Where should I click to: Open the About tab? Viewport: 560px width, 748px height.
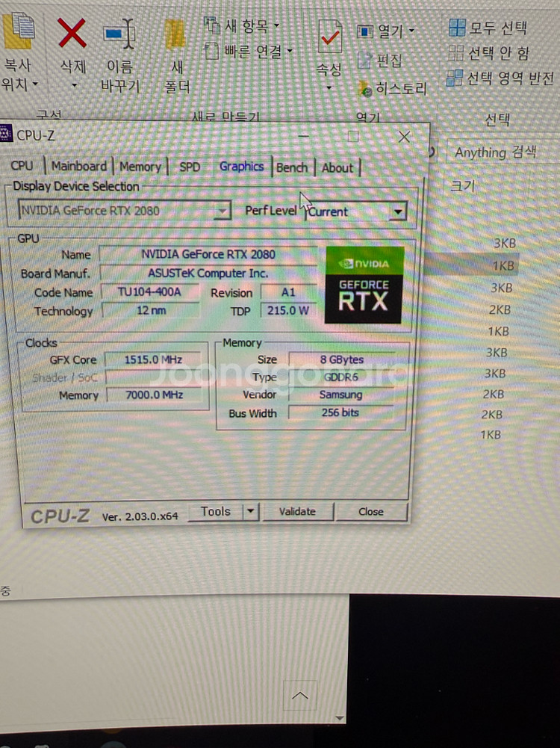tap(337, 168)
